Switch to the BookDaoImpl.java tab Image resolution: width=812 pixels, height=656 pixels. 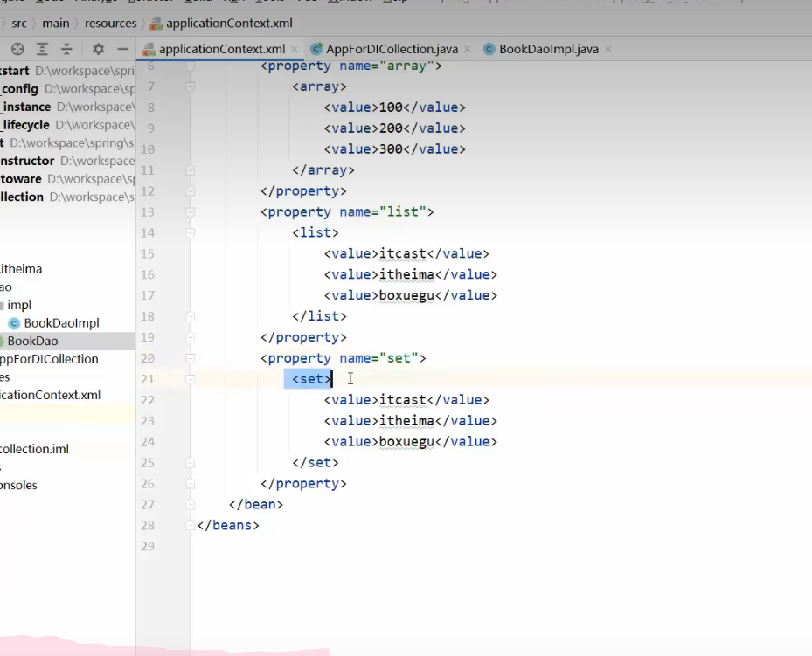click(x=548, y=49)
